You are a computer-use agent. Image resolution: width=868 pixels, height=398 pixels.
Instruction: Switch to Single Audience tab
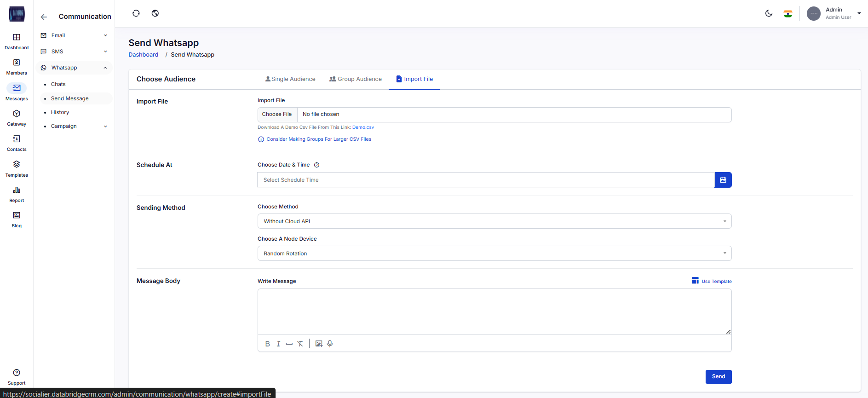290,79
